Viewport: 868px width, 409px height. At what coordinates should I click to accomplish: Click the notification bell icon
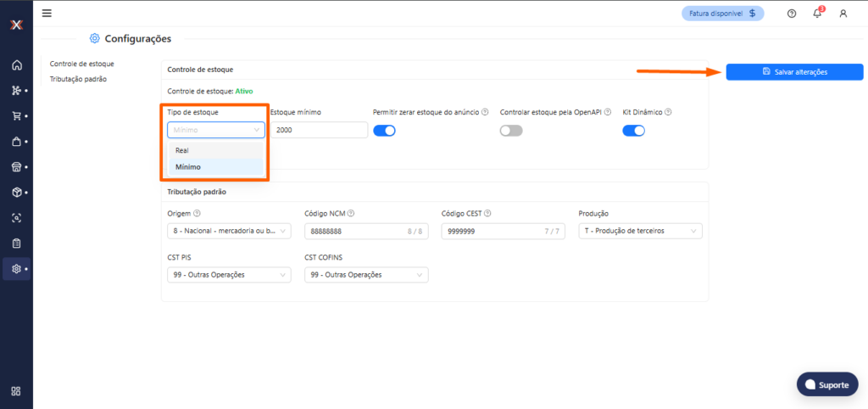click(817, 14)
